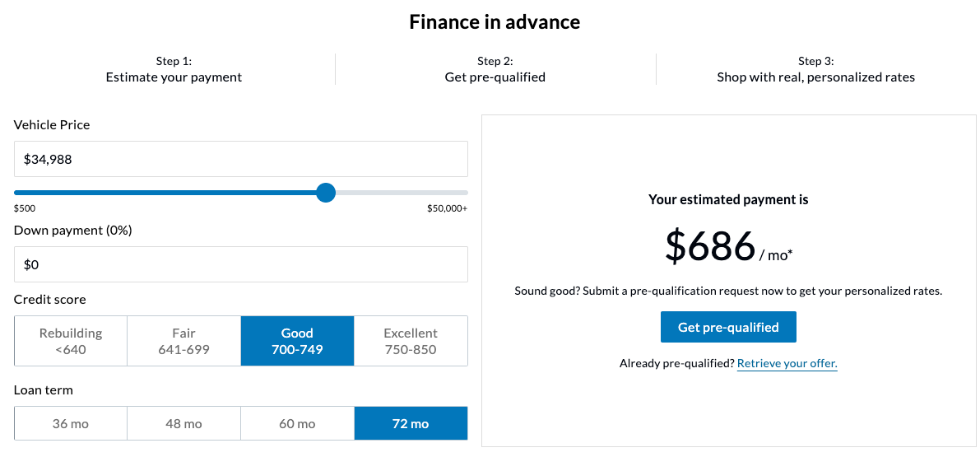Open the Retrieve your offer link

[787, 363]
